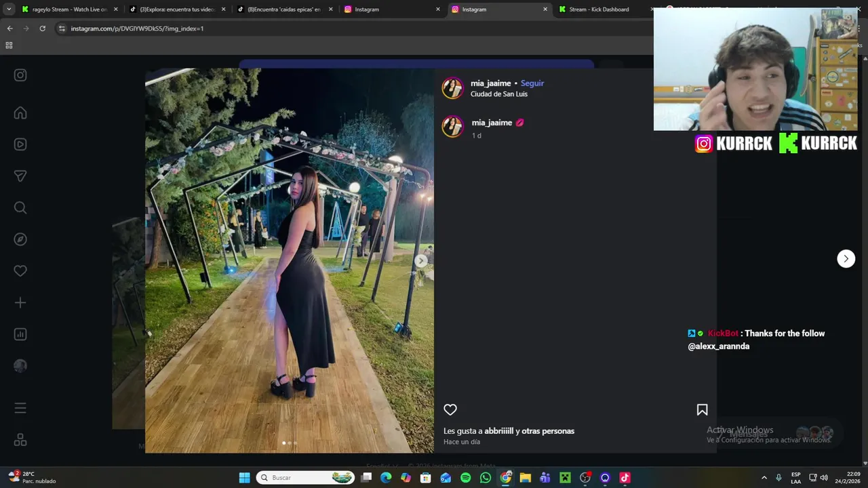Click the taskbar Buscar search box
Viewport: 868px width, 488px height.
pos(306,478)
